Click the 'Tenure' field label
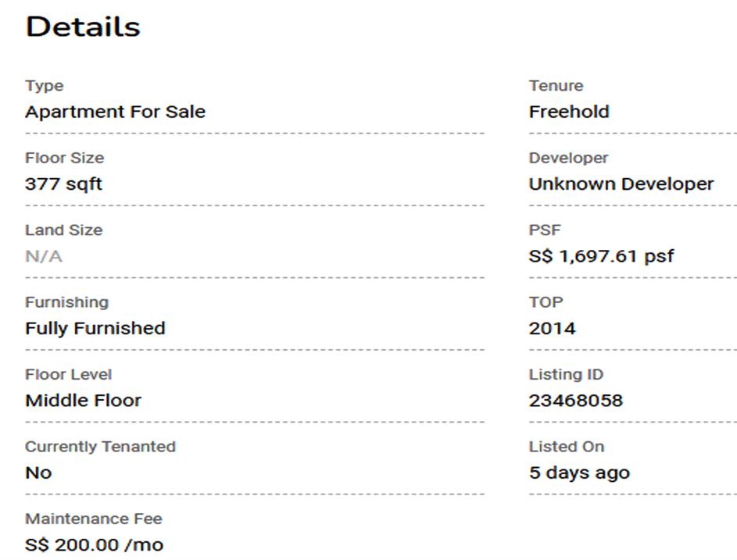Viewport: 737px width, 560px height. [x=556, y=86]
